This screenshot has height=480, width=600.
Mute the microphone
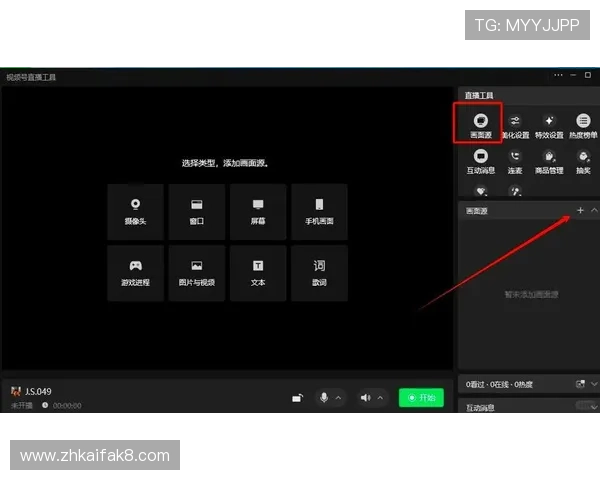323,398
